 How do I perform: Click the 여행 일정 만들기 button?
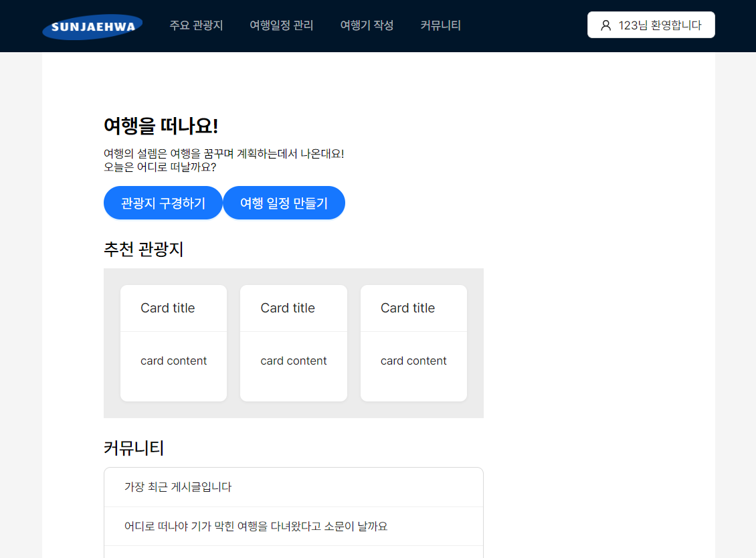(284, 203)
